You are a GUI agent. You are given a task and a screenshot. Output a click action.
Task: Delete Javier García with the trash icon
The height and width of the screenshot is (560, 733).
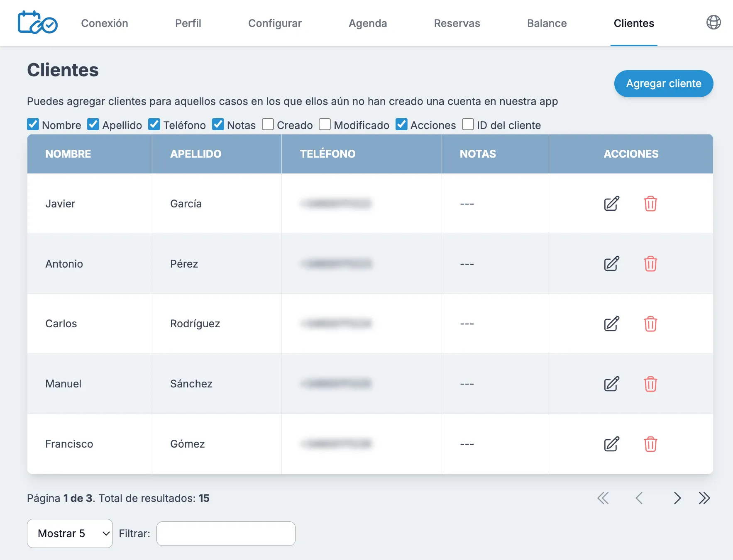pyautogui.click(x=650, y=204)
